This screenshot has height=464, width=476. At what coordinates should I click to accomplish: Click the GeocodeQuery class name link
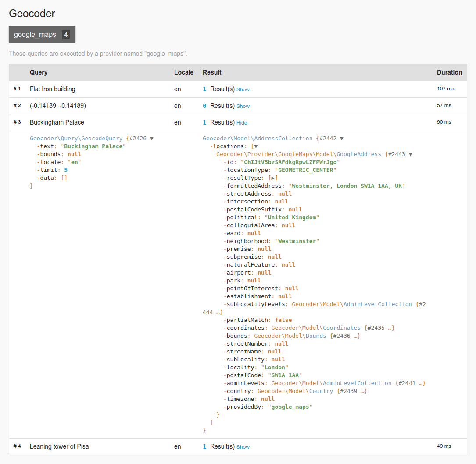click(76, 139)
